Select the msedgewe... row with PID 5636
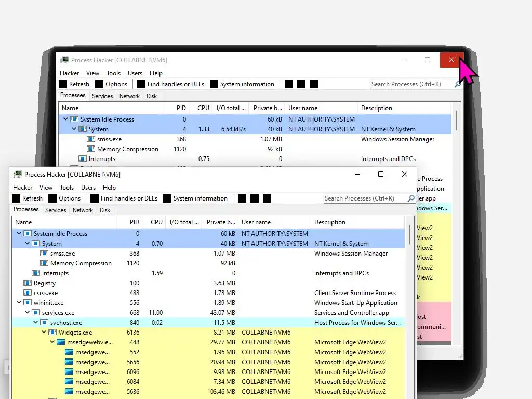532x399 pixels. coord(208,392)
